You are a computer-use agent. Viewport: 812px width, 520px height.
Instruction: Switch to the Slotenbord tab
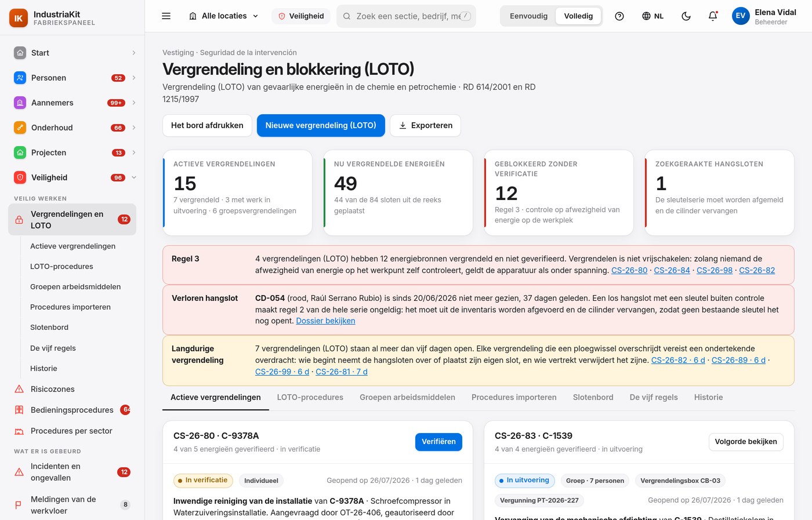pyautogui.click(x=593, y=398)
